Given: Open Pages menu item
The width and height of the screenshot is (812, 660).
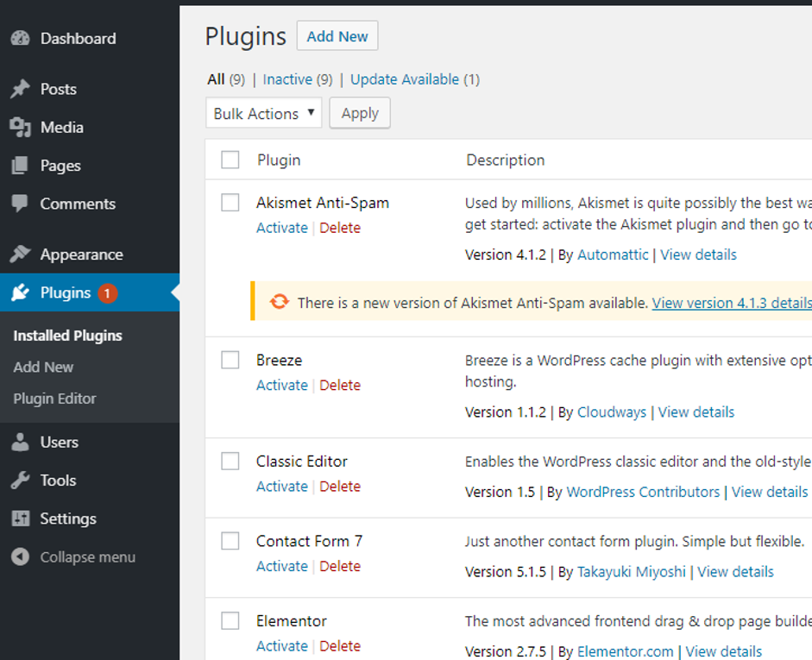Looking at the screenshot, I should click(x=60, y=166).
